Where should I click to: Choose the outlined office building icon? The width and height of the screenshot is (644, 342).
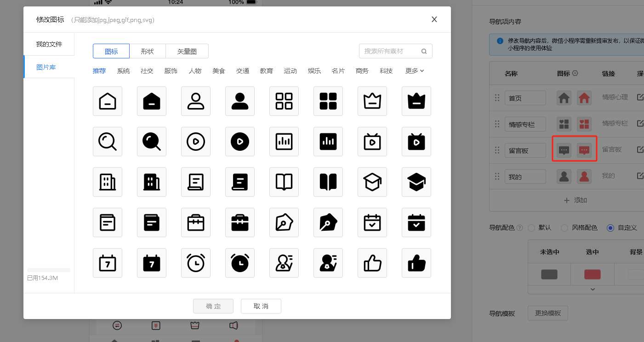pos(108,182)
